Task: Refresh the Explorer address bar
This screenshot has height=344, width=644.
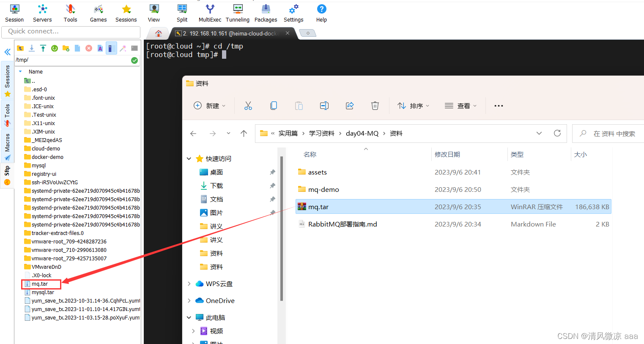Action: point(557,133)
